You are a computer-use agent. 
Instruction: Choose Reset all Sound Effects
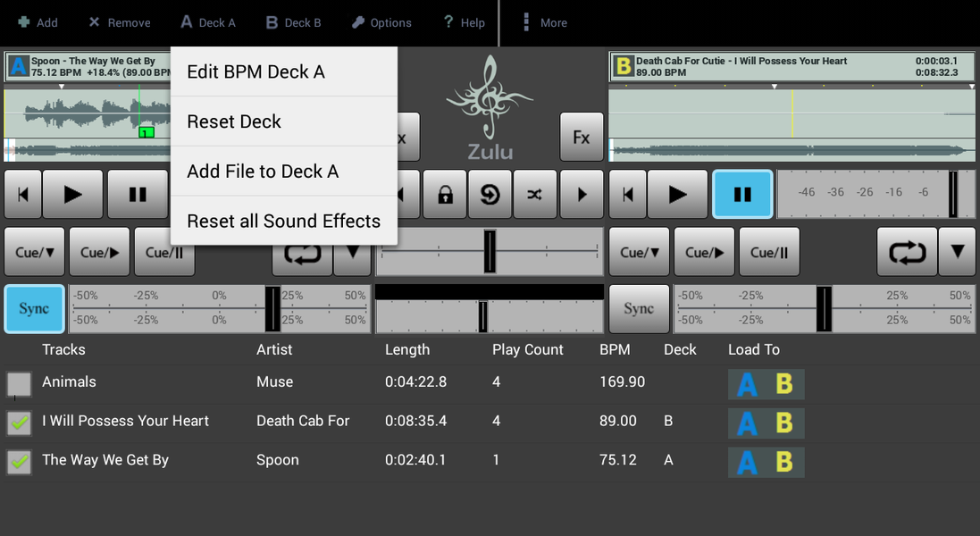coord(283,221)
